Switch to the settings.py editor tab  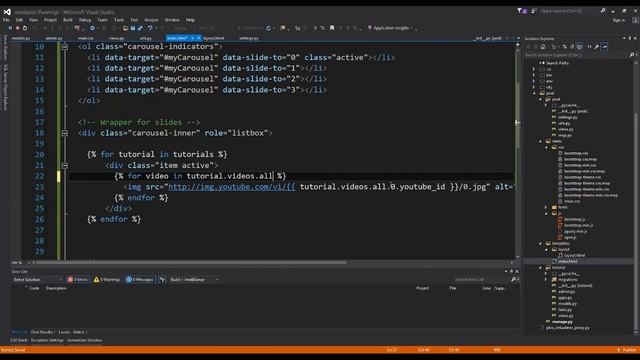[249, 38]
